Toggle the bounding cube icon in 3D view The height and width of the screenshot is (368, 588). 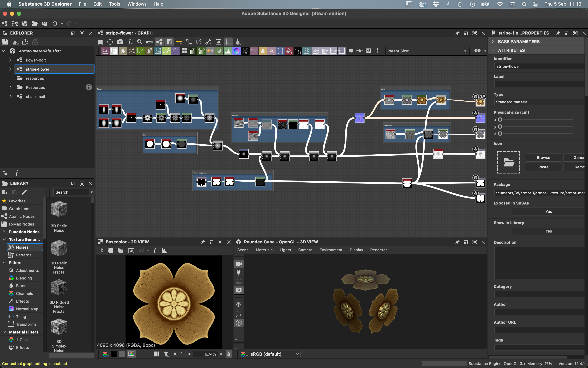pos(239,323)
